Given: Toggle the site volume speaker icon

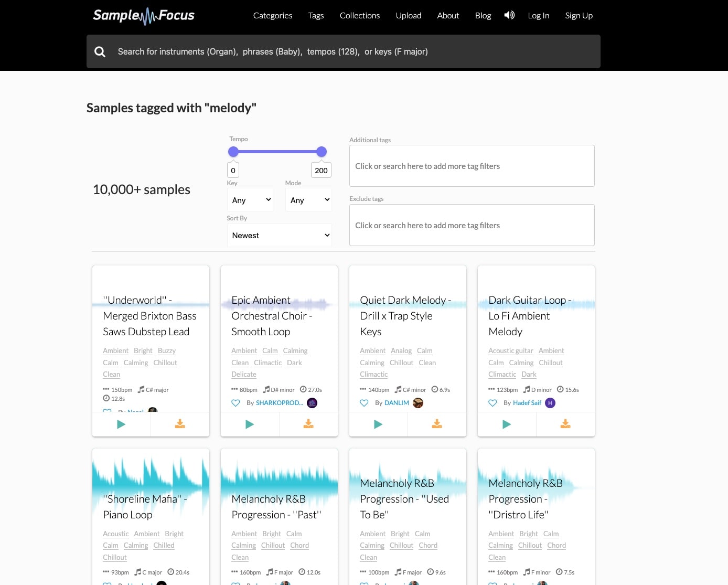Looking at the screenshot, I should [x=509, y=15].
